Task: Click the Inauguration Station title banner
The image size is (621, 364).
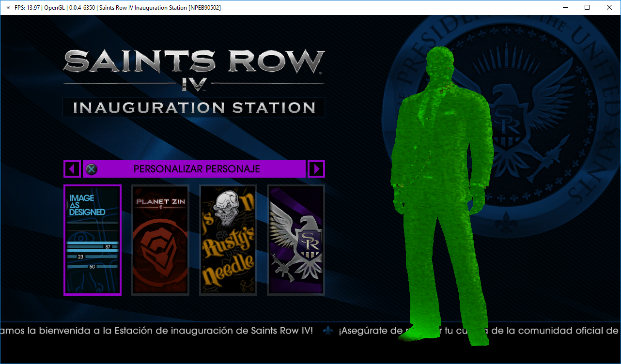Action: (194, 107)
